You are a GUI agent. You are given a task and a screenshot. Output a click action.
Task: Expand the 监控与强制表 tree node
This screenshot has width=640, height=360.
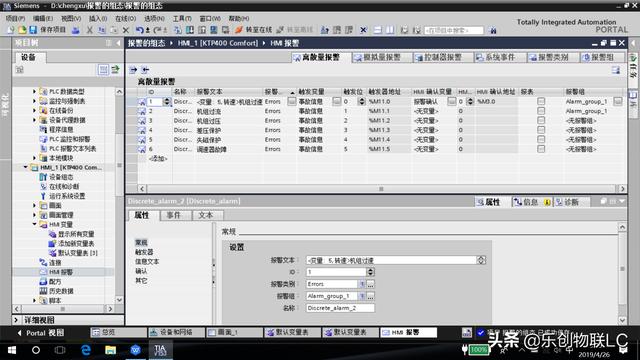[x=34, y=101]
